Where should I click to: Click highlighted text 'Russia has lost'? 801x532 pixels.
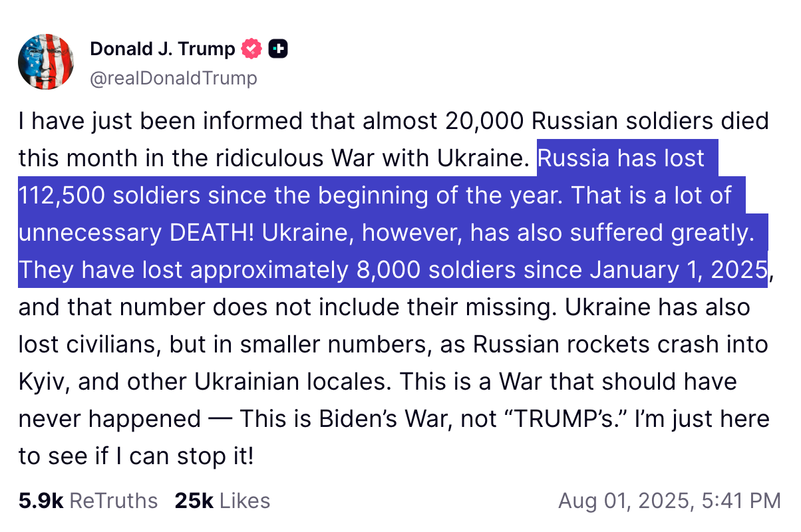[x=621, y=158]
